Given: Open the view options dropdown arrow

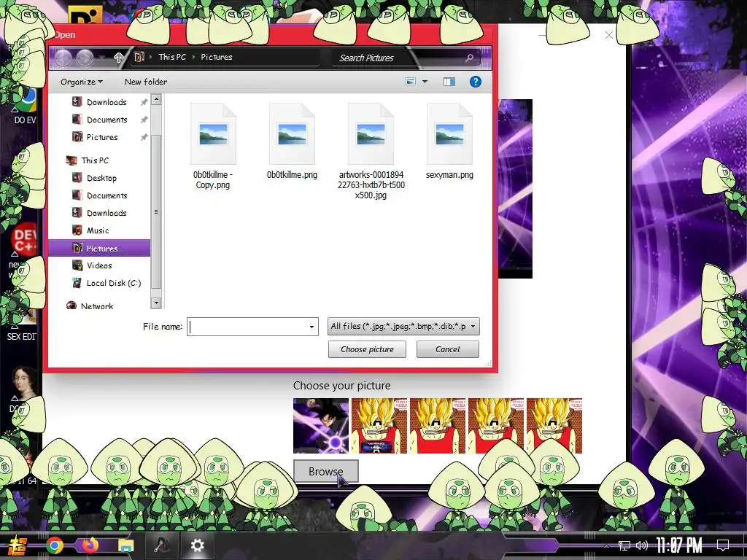Looking at the screenshot, I should pyautogui.click(x=425, y=82).
